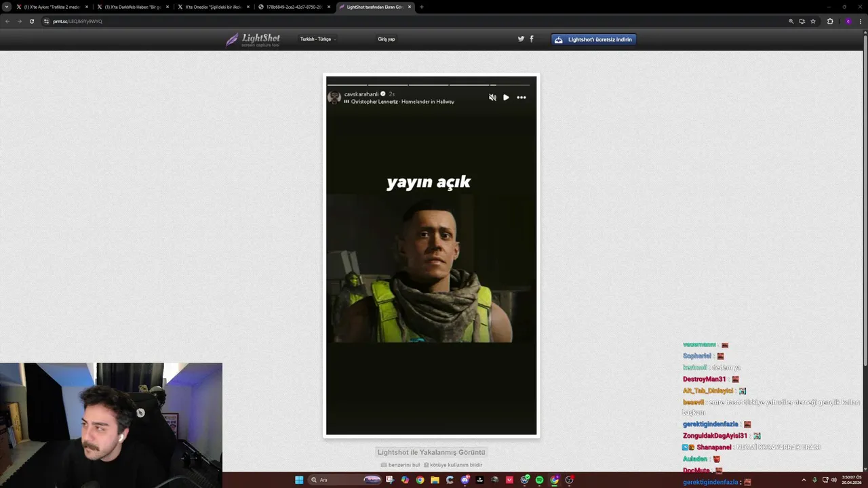The height and width of the screenshot is (488, 868).
Task: Click the taskbar Ara search box
Action: pyautogui.click(x=346, y=480)
